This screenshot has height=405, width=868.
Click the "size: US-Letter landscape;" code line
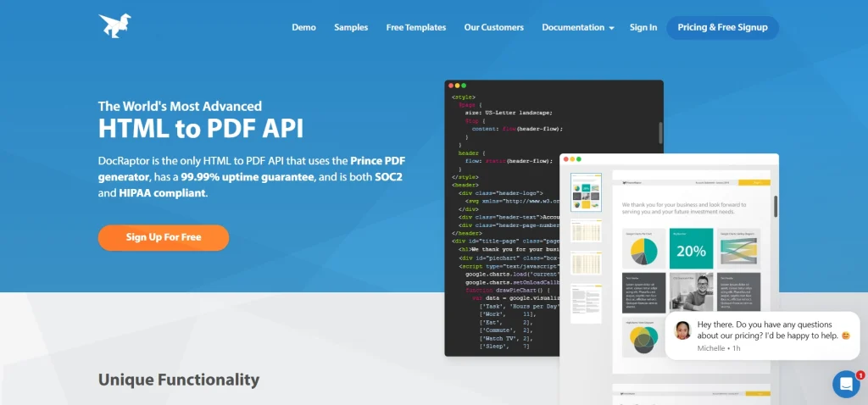tap(509, 113)
